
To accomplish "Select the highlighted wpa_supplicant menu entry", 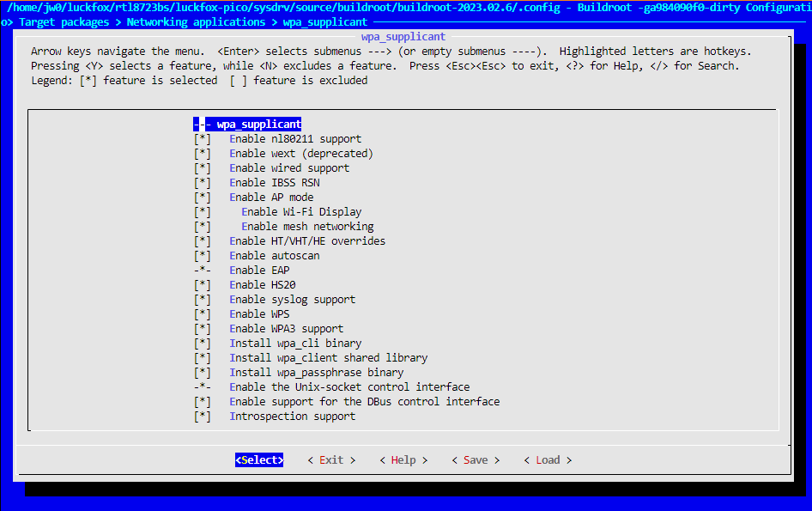I will pos(247,125).
